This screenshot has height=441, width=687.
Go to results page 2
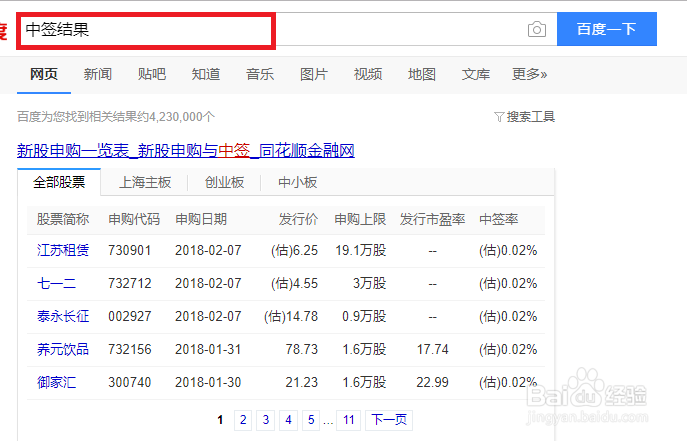coord(243,420)
